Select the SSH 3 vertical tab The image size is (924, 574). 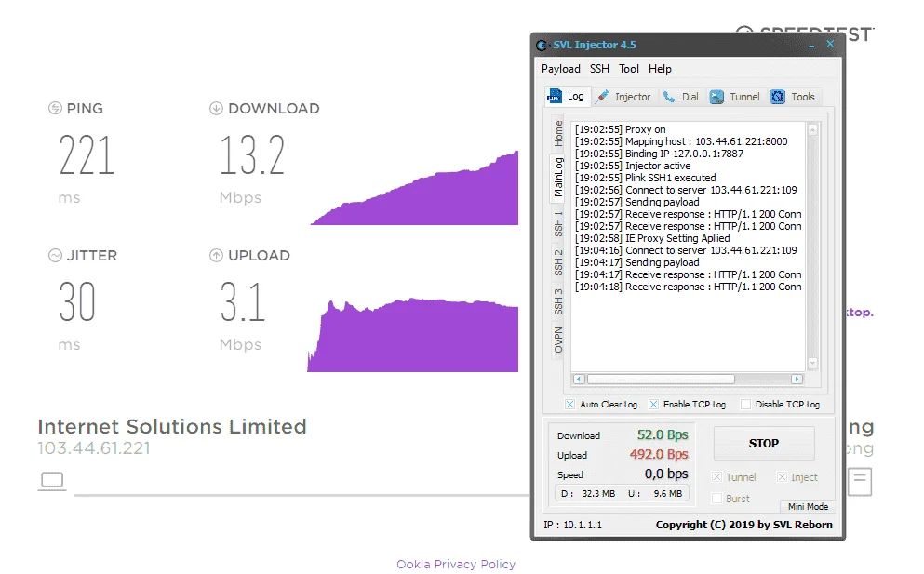[x=558, y=301]
